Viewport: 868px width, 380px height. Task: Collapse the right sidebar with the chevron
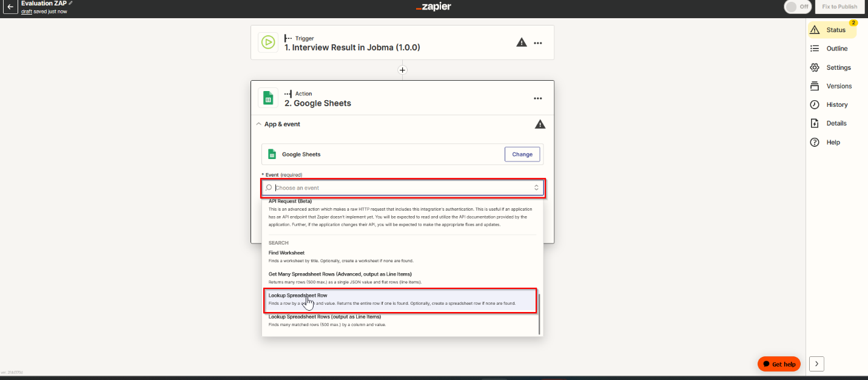click(816, 364)
